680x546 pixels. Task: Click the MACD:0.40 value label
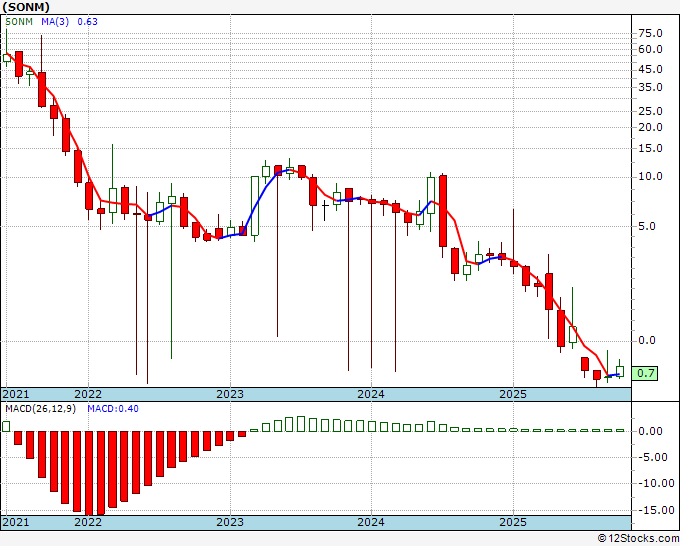coord(113,409)
